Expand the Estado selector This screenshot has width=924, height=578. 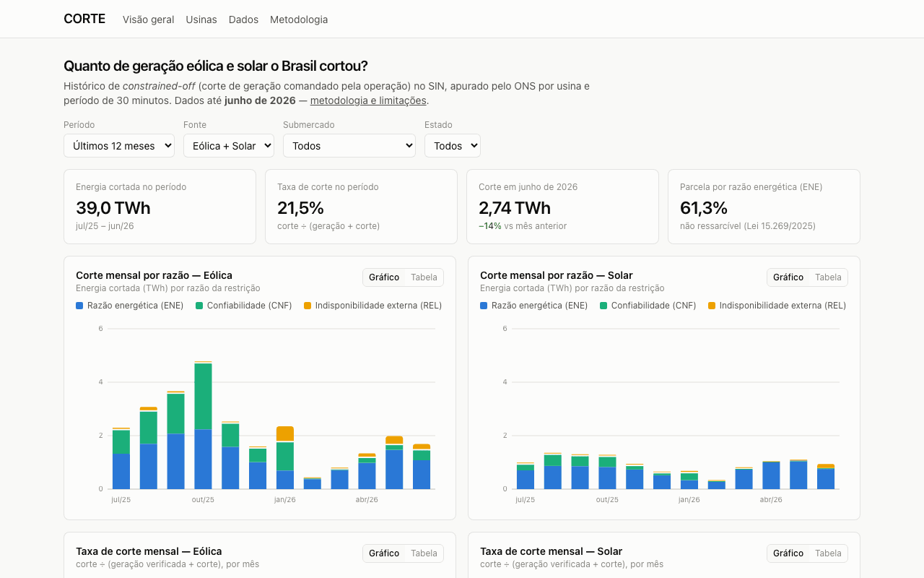coord(453,145)
